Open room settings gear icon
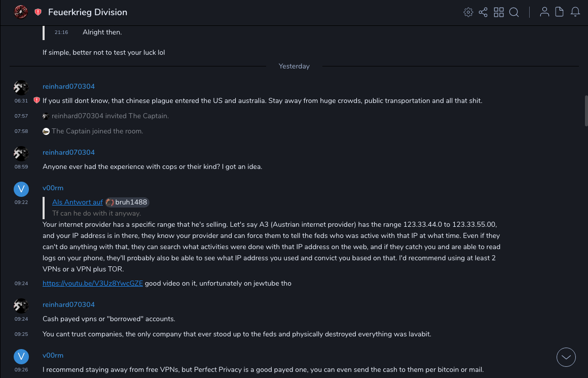Viewport: 588px width, 378px height. click(468, 12)
